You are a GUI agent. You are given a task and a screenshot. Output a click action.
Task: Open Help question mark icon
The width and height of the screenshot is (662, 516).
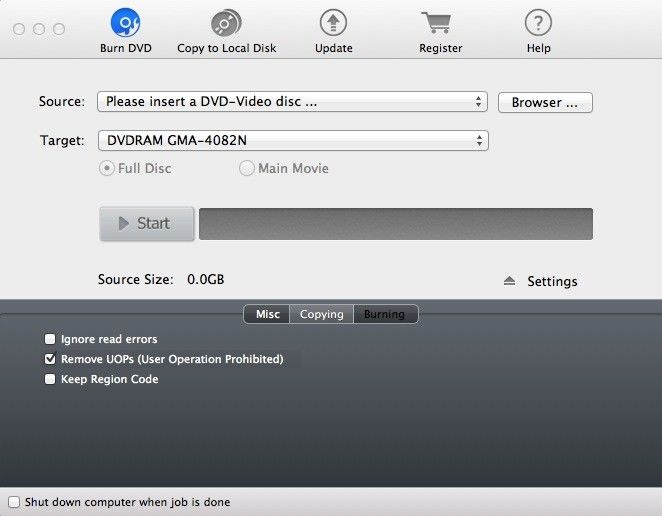[x=538, y=23]
